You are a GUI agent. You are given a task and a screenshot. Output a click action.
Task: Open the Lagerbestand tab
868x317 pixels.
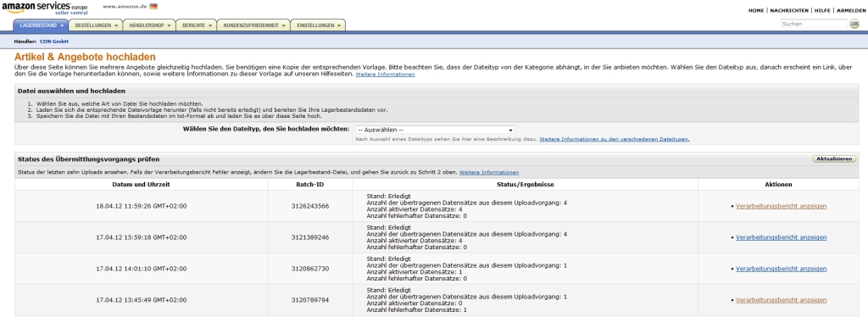coord(41,25)
